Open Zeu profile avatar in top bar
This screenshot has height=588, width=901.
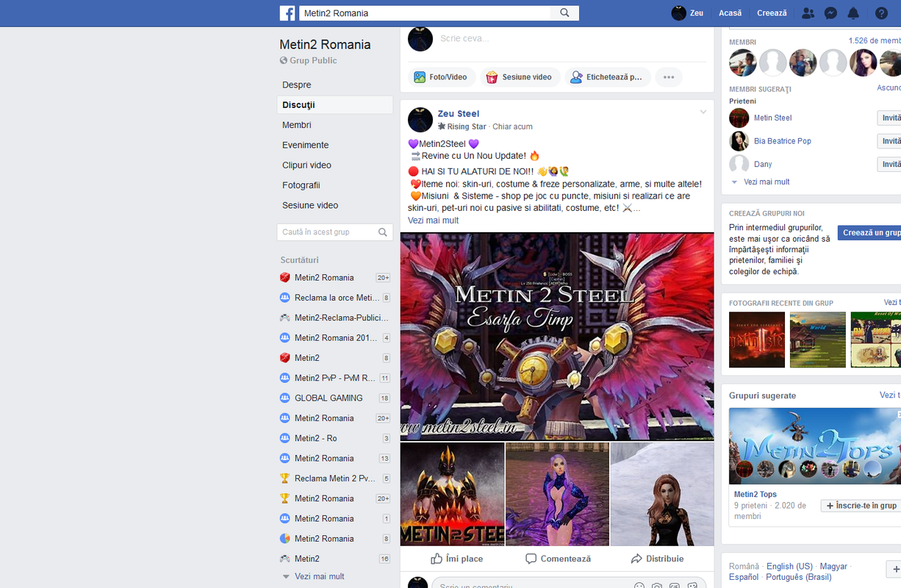(x=679, y=13)
